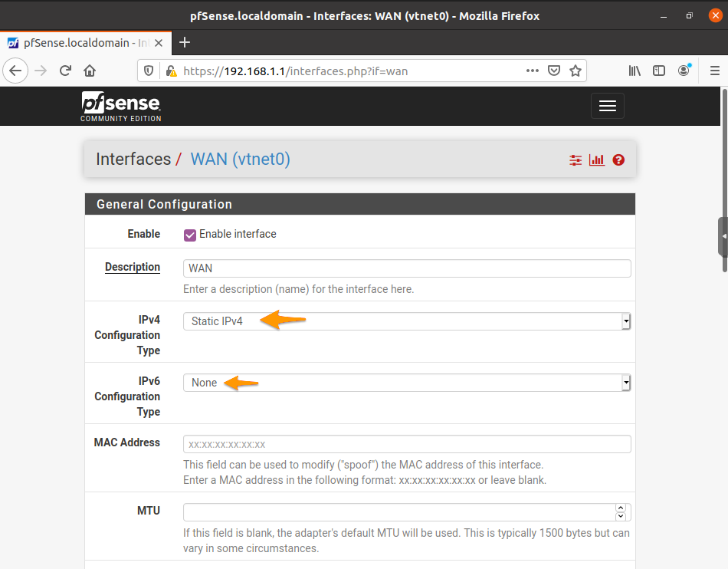
Task: Open help using the red question mark icon
Action: click(618, 160)
